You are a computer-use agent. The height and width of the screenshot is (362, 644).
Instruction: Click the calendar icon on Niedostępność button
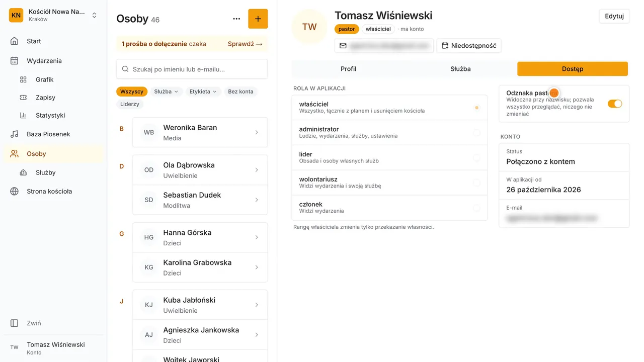(x=445, y=46)
